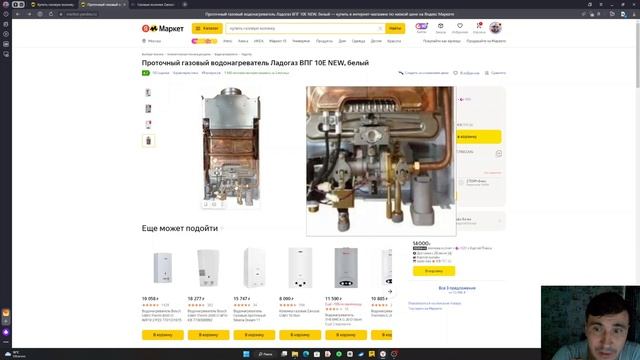
Task: Switch to the first browser tab
Action: pyautogui.click(x=53, y=4)
